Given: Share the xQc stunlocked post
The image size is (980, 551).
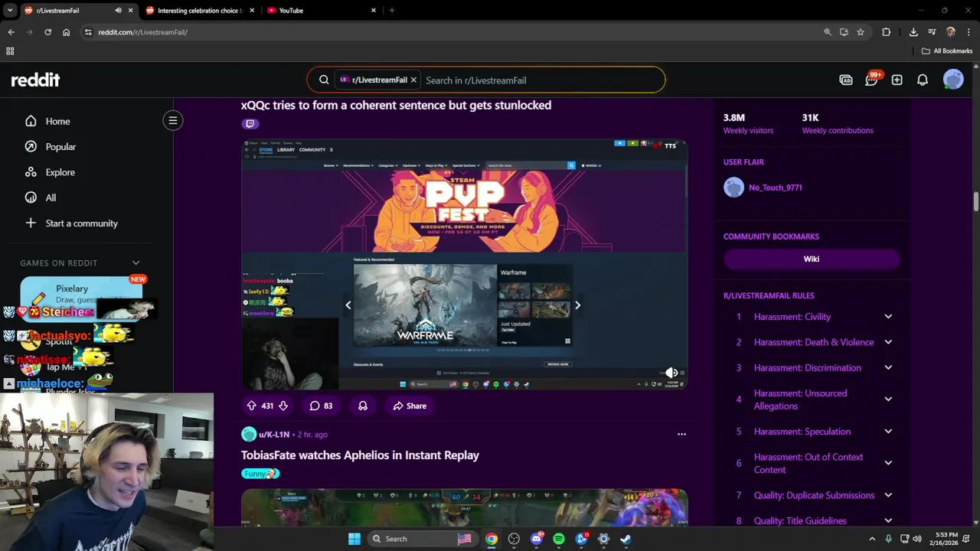Looking at the screenshot, I should point(410,406).
